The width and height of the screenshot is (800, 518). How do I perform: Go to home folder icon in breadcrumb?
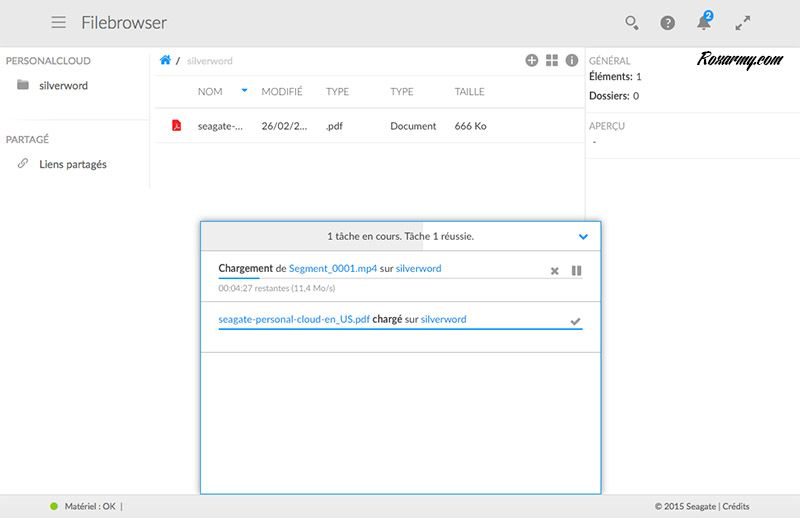pyautogui.click(x=165, y=61)
